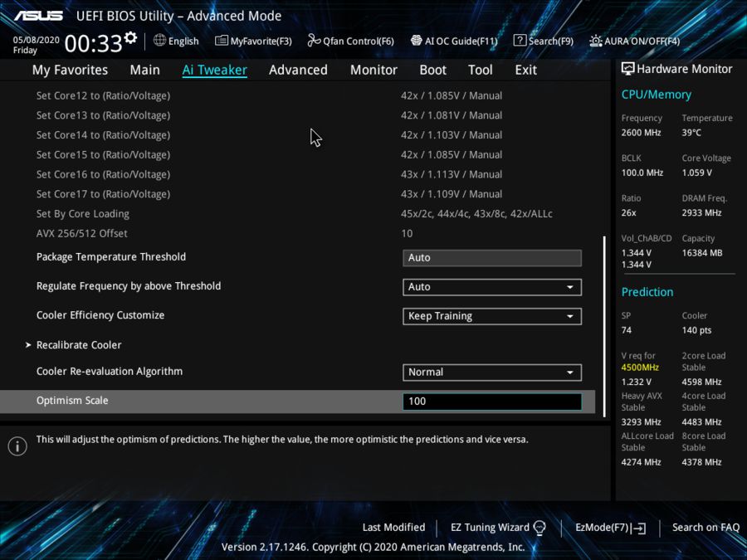This screenshot has width=747, height=560.
Task: Switch to My Favorites tab
Action: click(70, 70)
